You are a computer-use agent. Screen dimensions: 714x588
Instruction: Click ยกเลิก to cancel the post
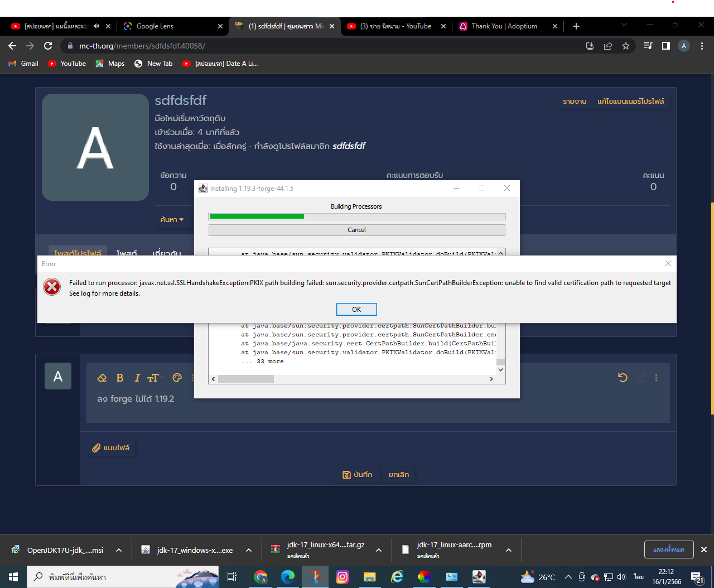click(399, 474)
